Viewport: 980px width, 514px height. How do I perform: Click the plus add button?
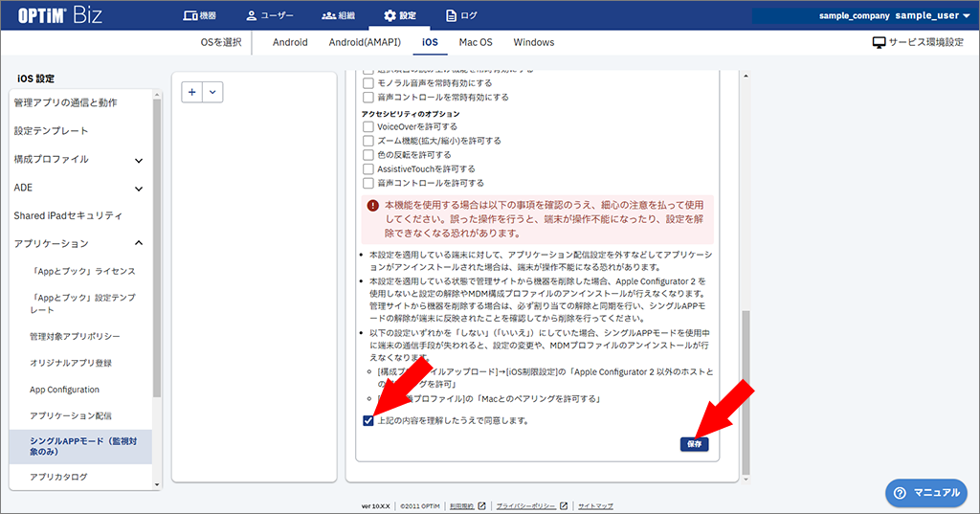(192, 92)
